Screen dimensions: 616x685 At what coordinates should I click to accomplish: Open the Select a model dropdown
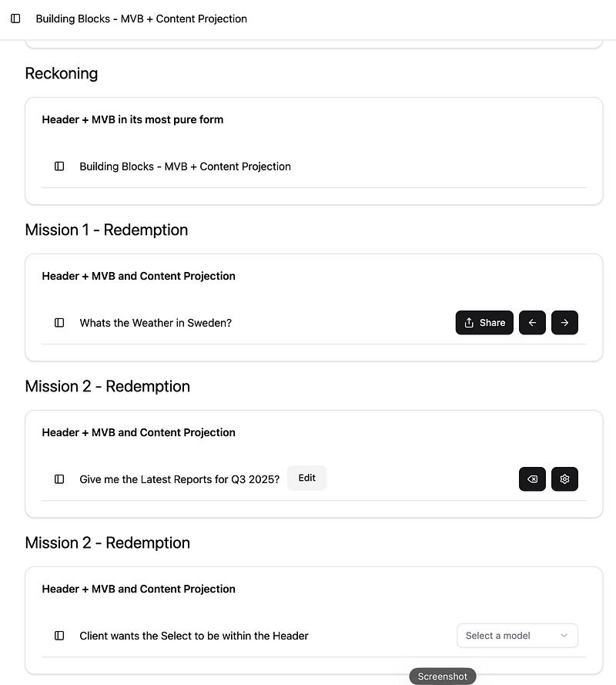(x=517, y=636)
